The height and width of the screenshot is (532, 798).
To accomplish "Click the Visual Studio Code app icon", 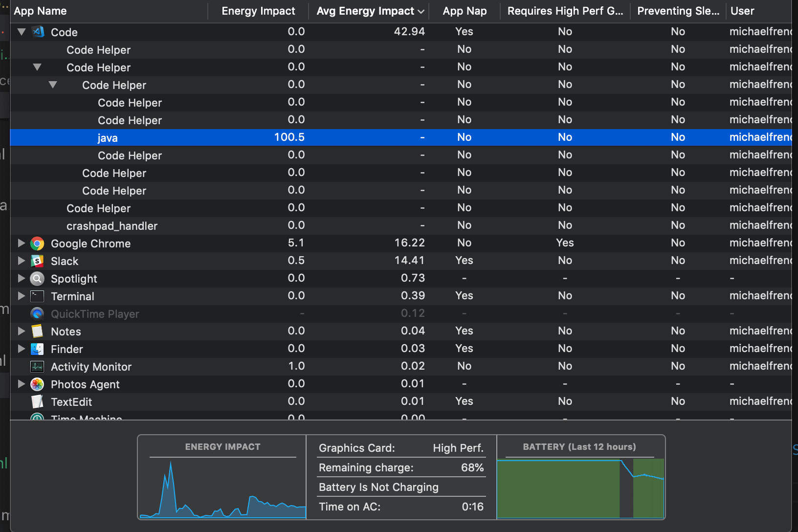I will (38, 32).
